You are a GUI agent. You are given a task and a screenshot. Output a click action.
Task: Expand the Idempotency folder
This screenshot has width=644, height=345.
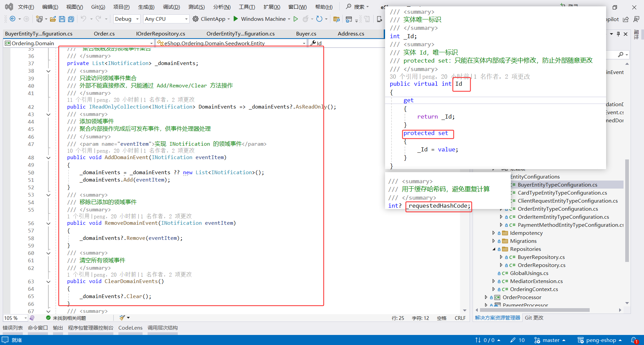[x=493, y=233]
